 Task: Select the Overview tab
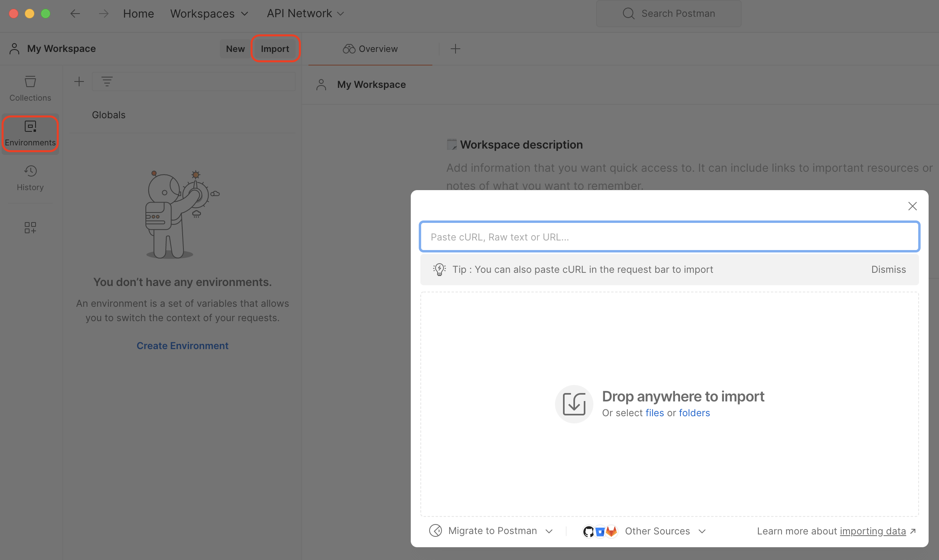(x=370, y=48)
